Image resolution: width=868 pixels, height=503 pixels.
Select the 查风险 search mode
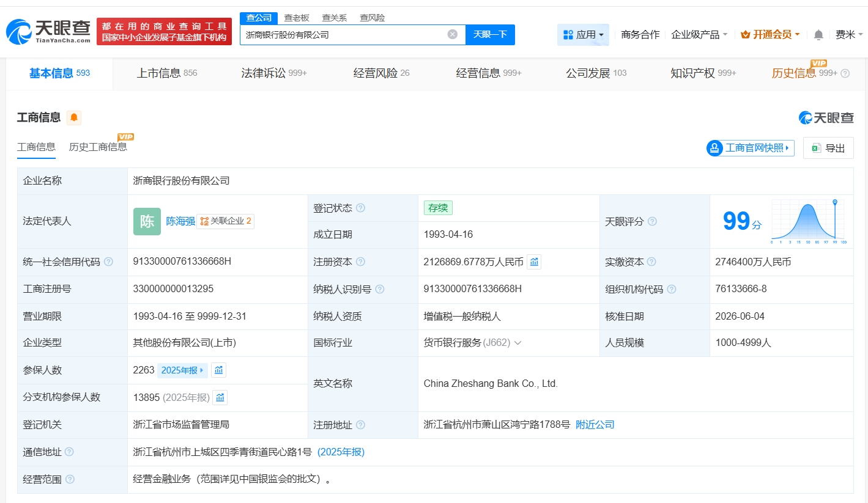[373, 18]
